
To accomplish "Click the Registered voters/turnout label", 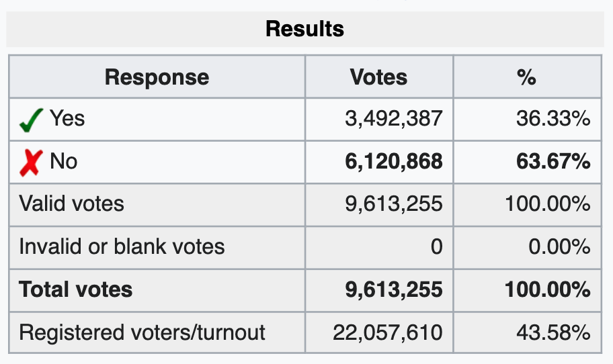I will (x=142, y=332).
